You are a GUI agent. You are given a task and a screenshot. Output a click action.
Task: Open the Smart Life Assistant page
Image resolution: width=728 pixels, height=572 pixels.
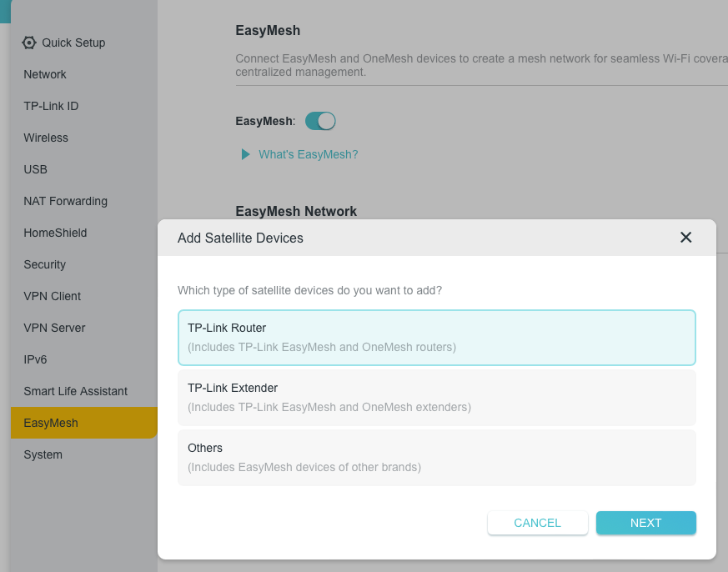[75, 391]
